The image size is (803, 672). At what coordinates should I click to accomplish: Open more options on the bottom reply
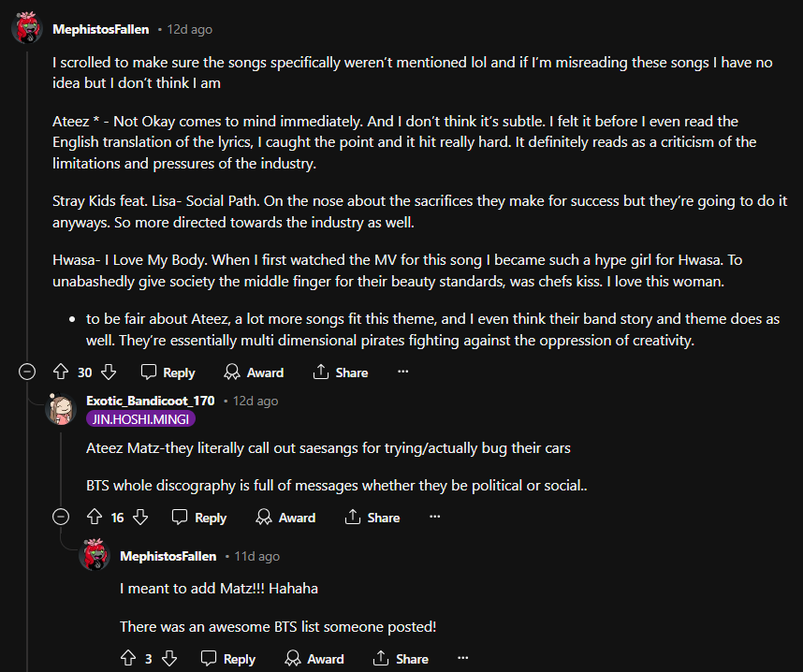(x=463, y=658)
